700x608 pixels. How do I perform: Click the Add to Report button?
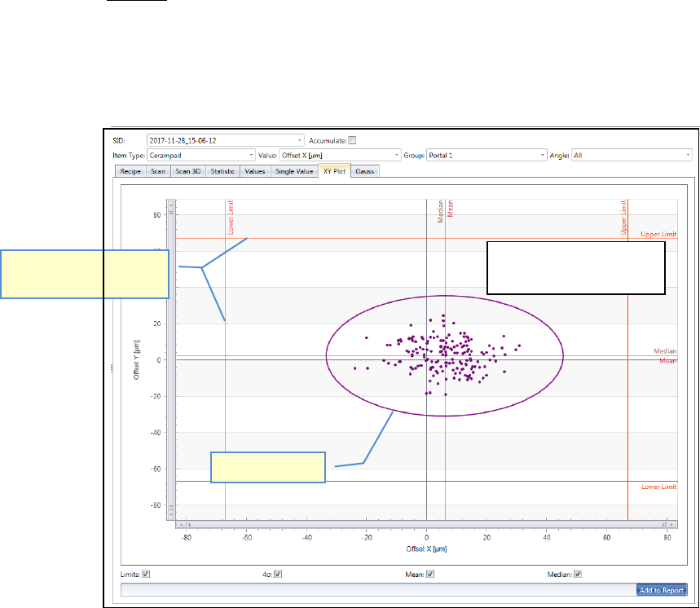pos(661,590)
